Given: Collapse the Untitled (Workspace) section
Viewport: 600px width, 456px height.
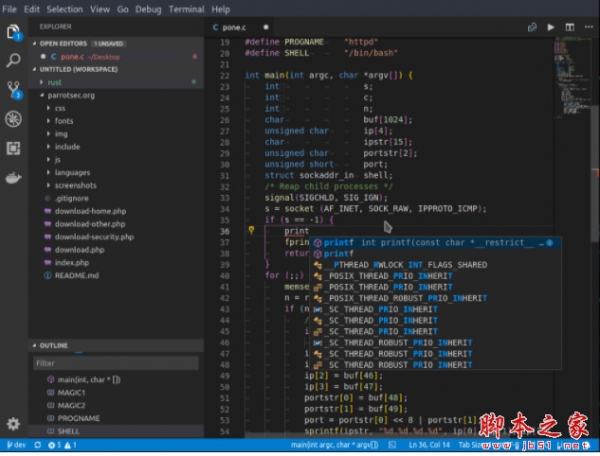Looking at the screenshot, I should coord(116,69).
